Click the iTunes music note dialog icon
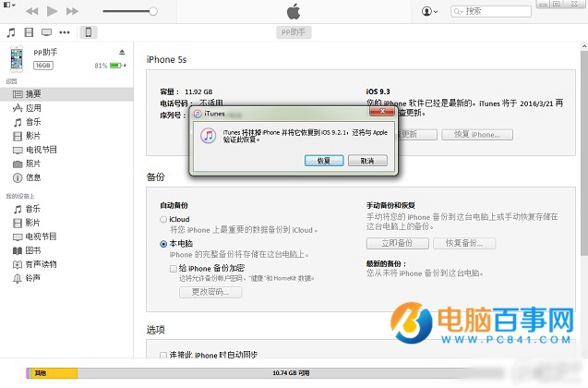 coord(208,136)
